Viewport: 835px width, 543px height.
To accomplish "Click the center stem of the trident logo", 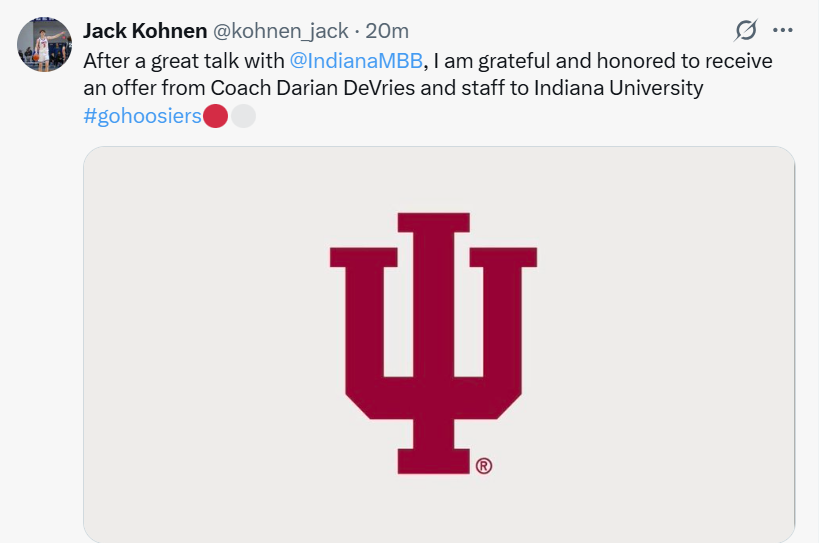I will click(433, 330).
